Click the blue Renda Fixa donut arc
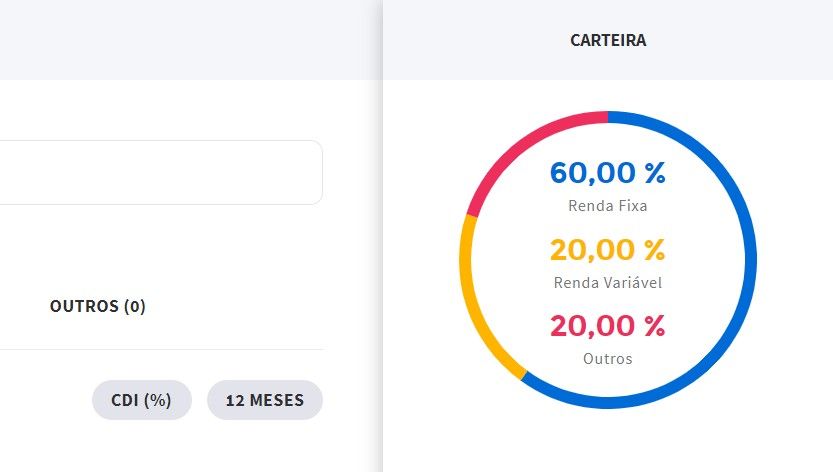The image size is (833, 472). click(x=751, y=259)
